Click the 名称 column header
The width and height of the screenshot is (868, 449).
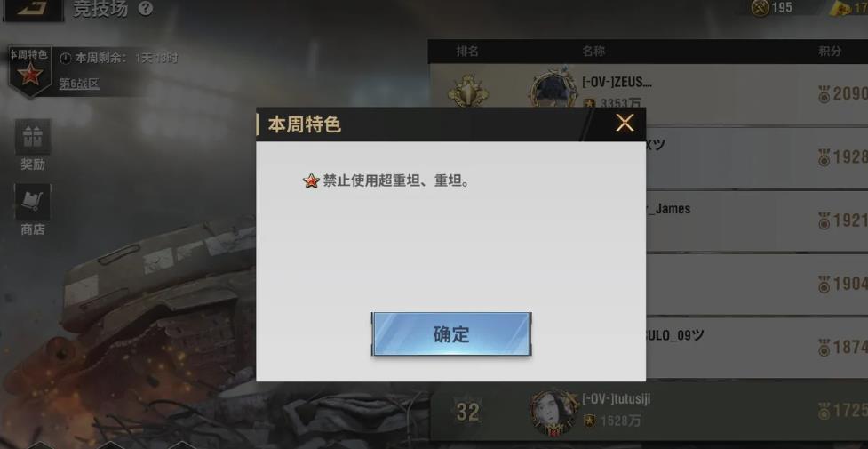pos(593,51)
